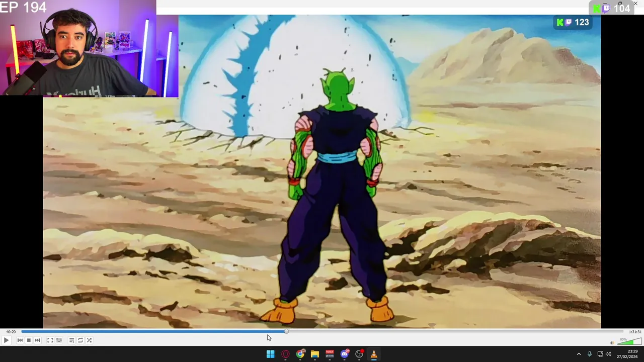Click the elapsed time 40:20 label

tap(11, 332)
